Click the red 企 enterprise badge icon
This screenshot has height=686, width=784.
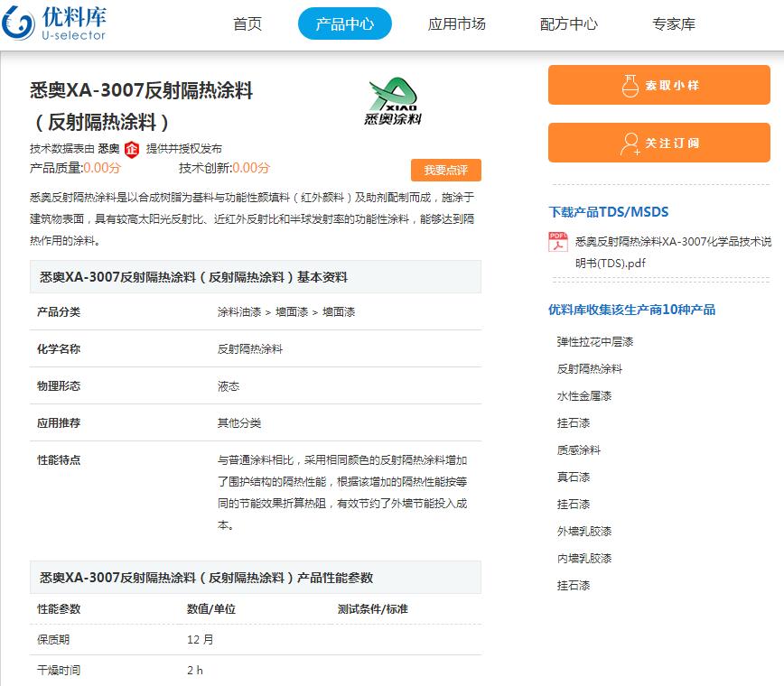[132, 150]
